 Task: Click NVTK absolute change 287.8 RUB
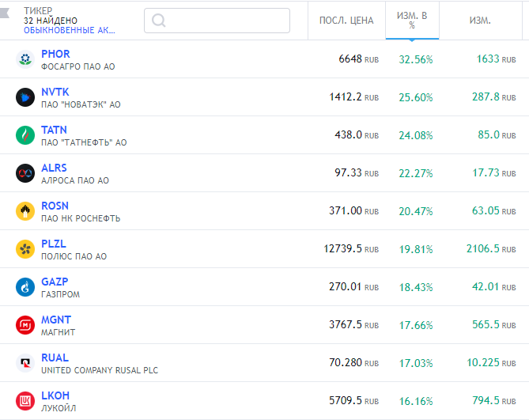494,97
